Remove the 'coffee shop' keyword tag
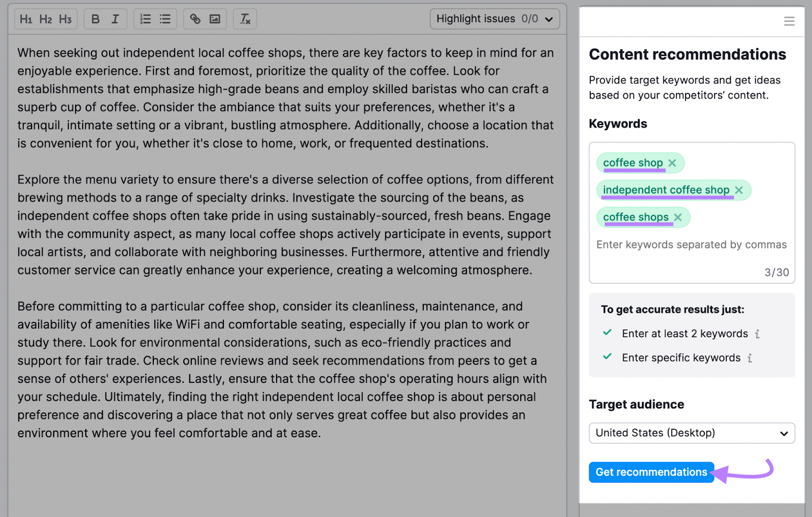Screen dimensions: 812x517 [x=672, y=163]
